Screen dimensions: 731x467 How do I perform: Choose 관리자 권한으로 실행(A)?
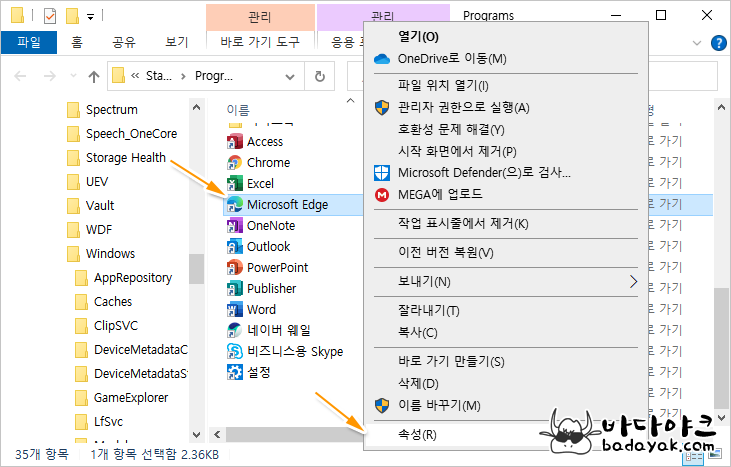click(506, 108)
